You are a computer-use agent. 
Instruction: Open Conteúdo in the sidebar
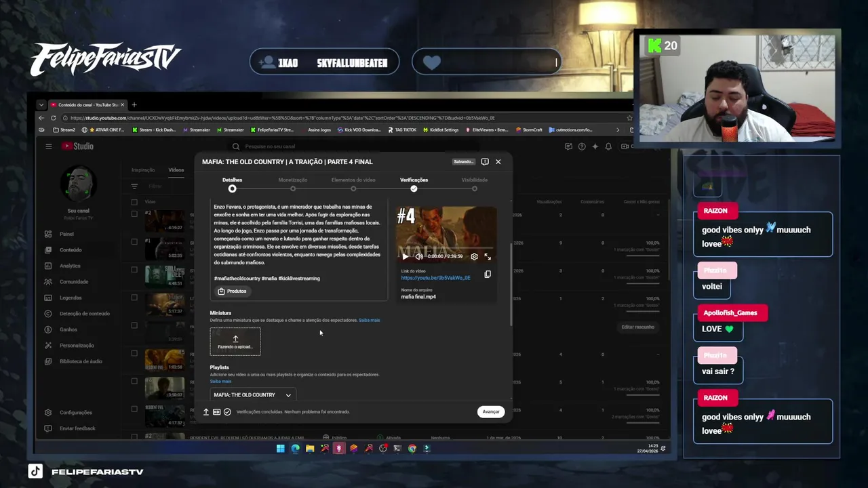click(x=71, y=250)
